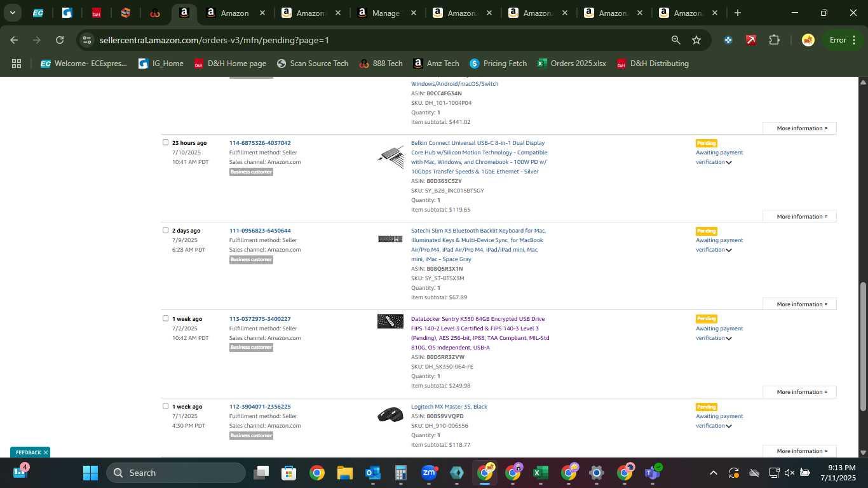The height and width of the screenshot is (488, 868).
Task: Open order 113-0372975-3400227 link
Action: (x=260, y=319)
